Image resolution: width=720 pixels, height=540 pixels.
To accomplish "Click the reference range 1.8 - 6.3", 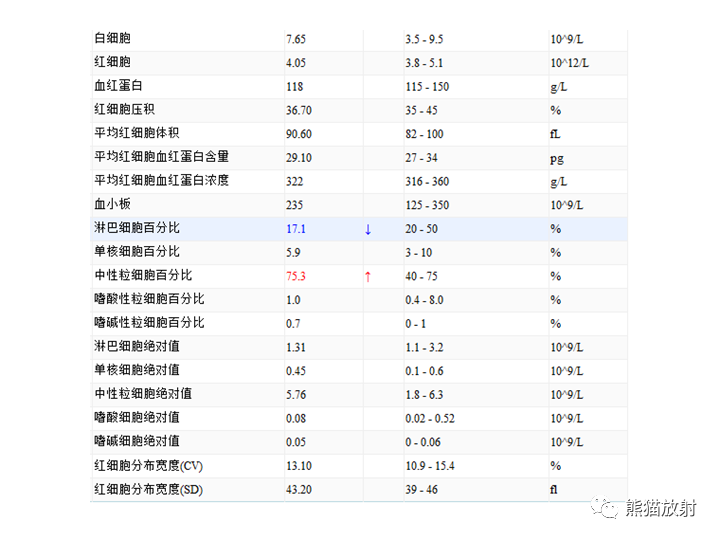I will pos(424,395).
